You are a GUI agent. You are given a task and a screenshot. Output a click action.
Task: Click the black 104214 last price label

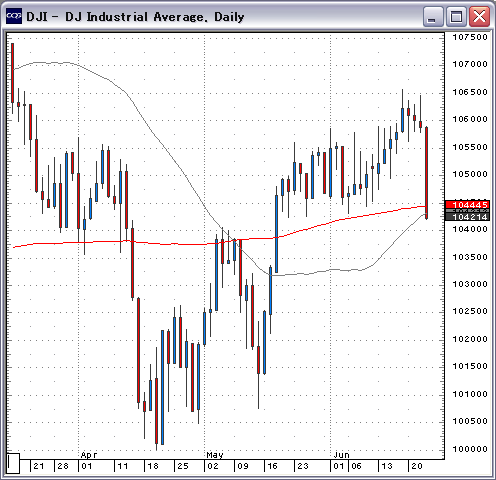click(x=467, y=217)
